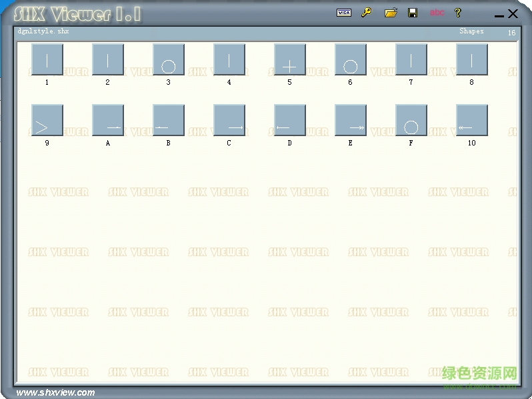The image size is (532, 399).
Task: Select the left arrow shape B
Action: 169,120
